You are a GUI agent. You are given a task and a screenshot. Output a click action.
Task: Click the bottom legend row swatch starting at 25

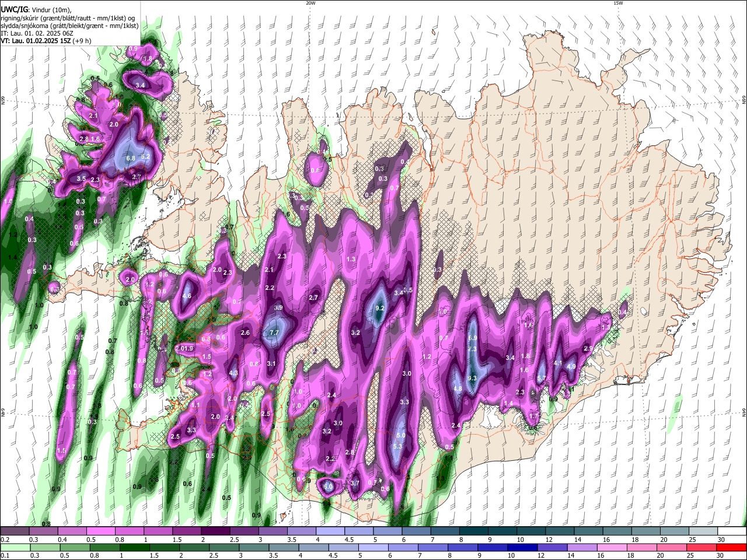(x=701, y=547)
